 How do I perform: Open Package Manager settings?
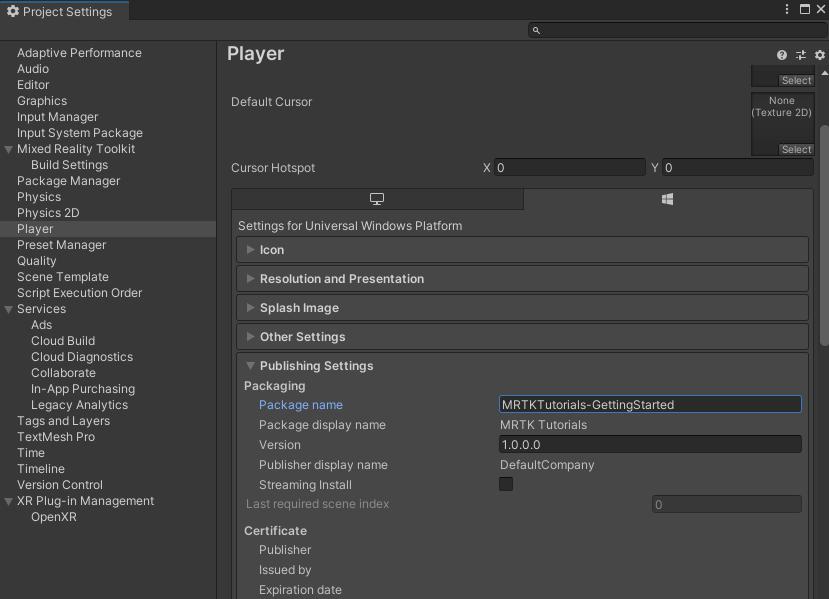click(68, 181)
